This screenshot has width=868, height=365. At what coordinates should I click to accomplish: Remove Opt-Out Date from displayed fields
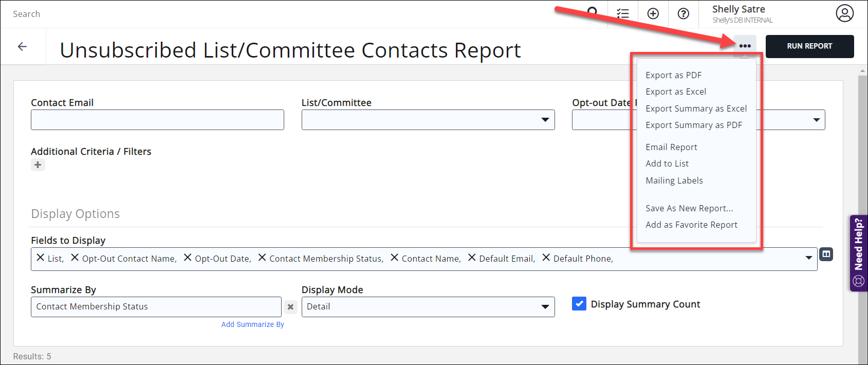tap(188, 258)
